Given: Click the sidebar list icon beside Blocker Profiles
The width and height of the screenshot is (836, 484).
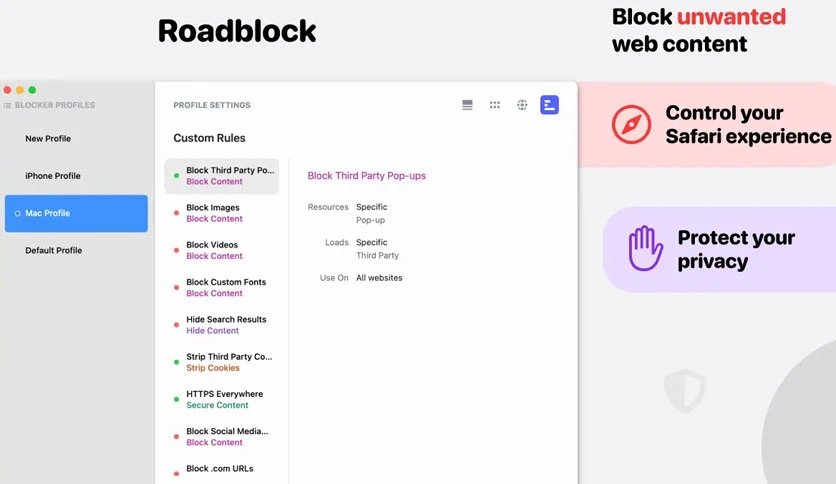Looking at the screenshot, I should pos(7,106).
